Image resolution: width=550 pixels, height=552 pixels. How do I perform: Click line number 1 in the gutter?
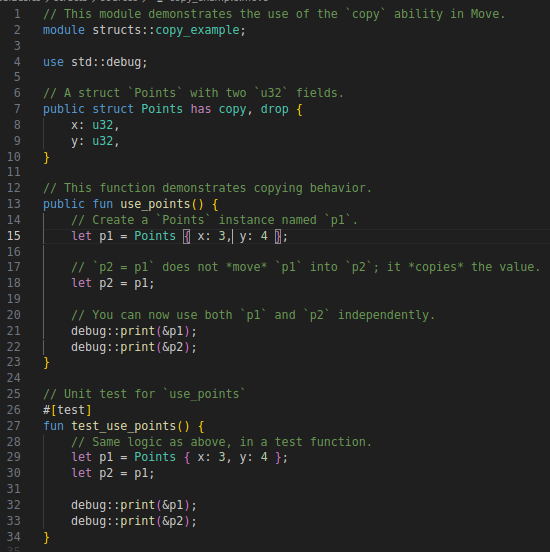17,14
